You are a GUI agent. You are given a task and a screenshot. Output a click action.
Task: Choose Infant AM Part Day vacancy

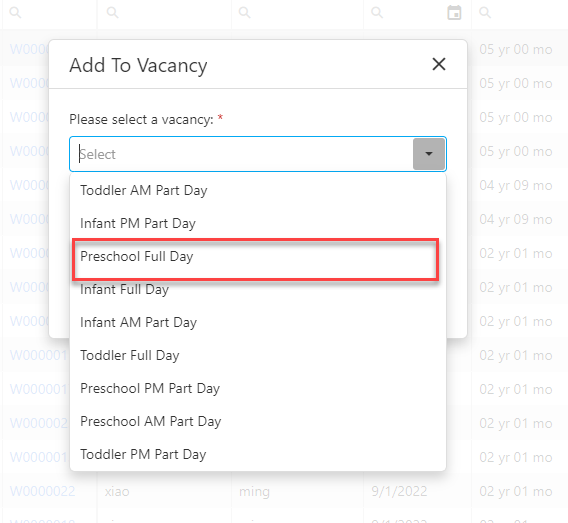point(258,322)
